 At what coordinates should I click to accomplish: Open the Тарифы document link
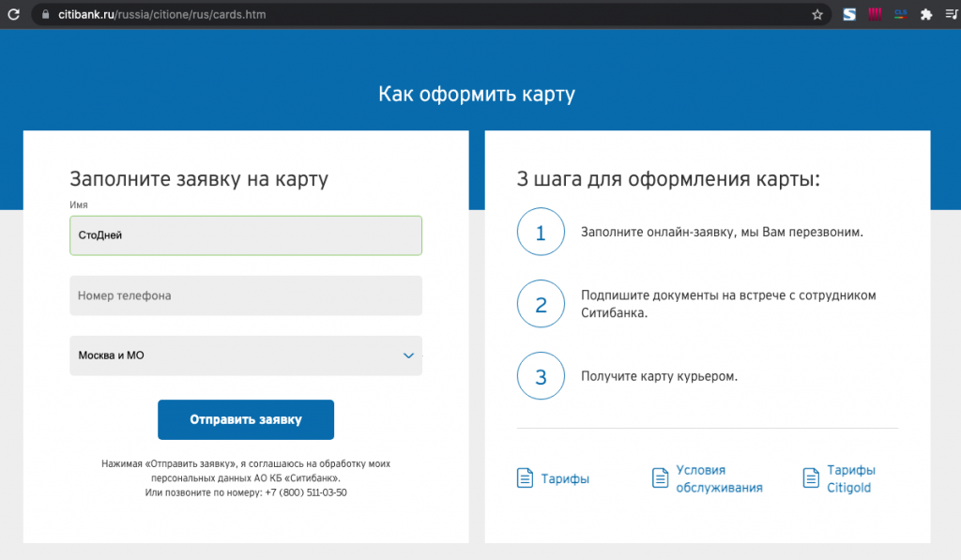pos(564,478)
